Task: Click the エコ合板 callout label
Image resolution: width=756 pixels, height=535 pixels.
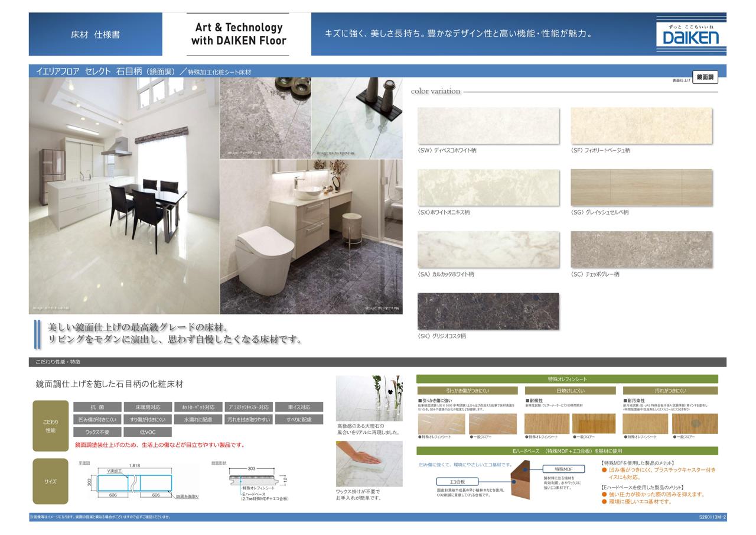Action: click(457, 482)
